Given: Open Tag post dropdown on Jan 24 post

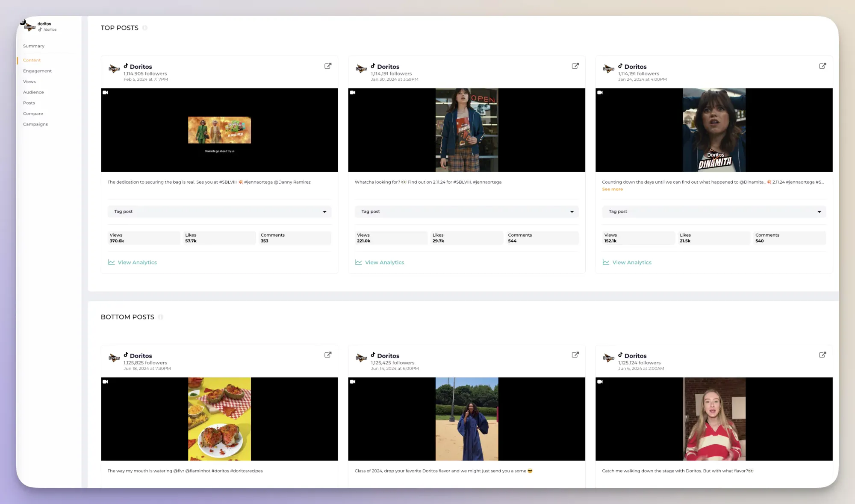Looking at the screenshot, I should (714, 211).
